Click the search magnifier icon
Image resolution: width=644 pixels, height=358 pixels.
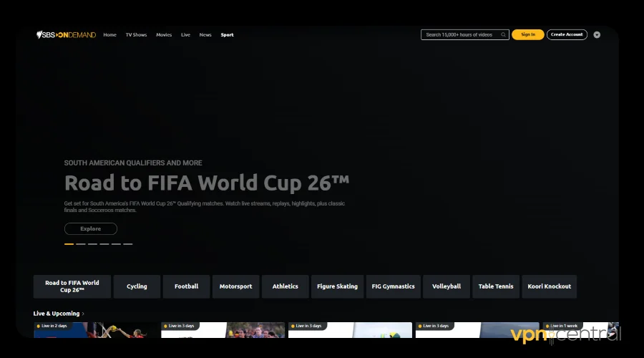pos(503,34)
